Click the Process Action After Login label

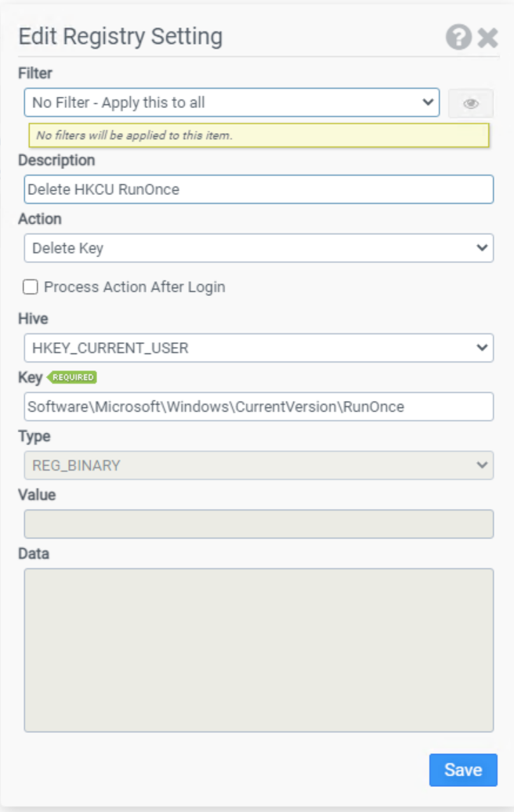[135, 287]
